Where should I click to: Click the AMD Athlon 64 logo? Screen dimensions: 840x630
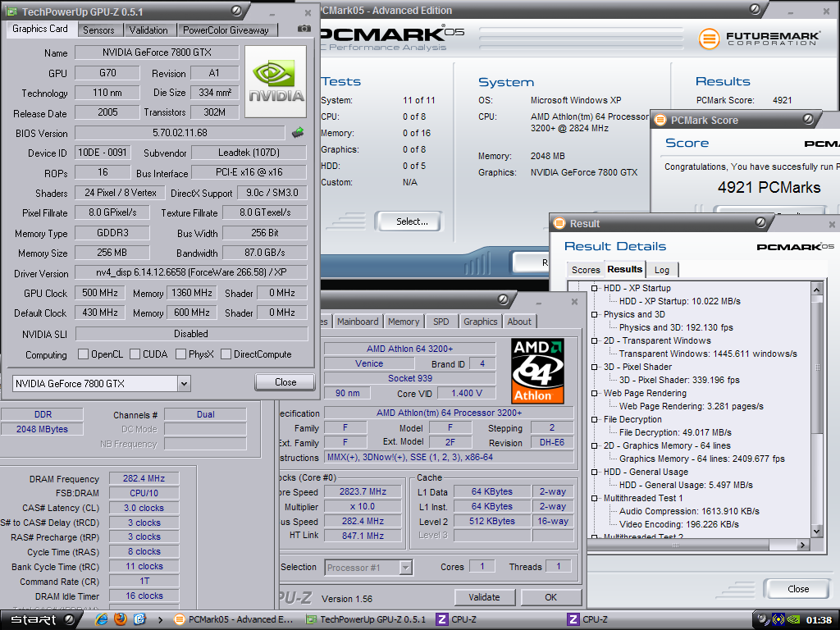[x=537, y=371]
